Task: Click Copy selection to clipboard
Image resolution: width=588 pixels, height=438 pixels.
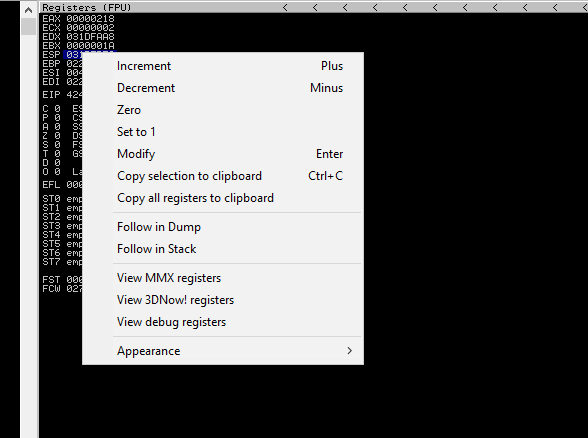Action: point(223,176)
